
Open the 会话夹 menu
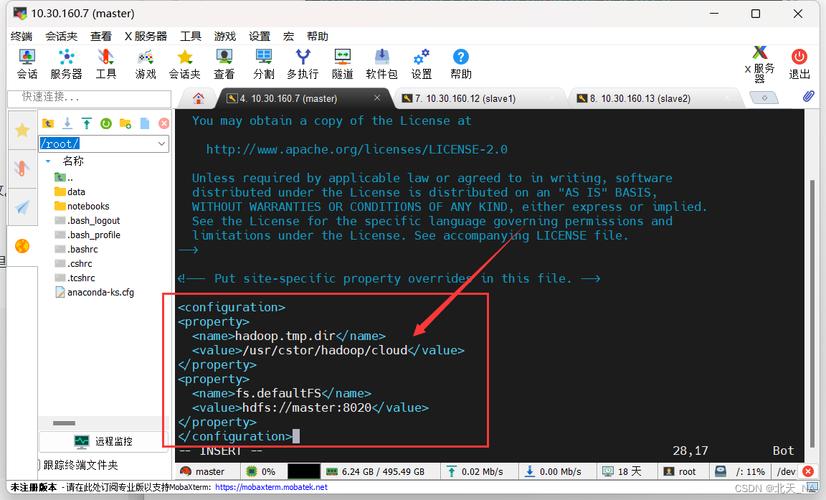tap(61, 36)
